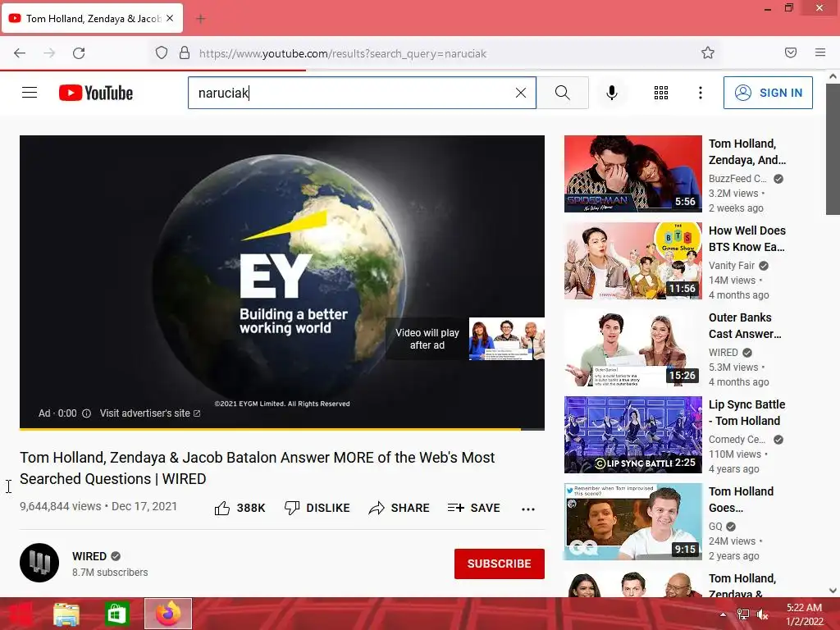The width and height of the screenshot is (840, 630).
Task: Open the Vanity Fair channel name
Action: click(x=731, y=265)
